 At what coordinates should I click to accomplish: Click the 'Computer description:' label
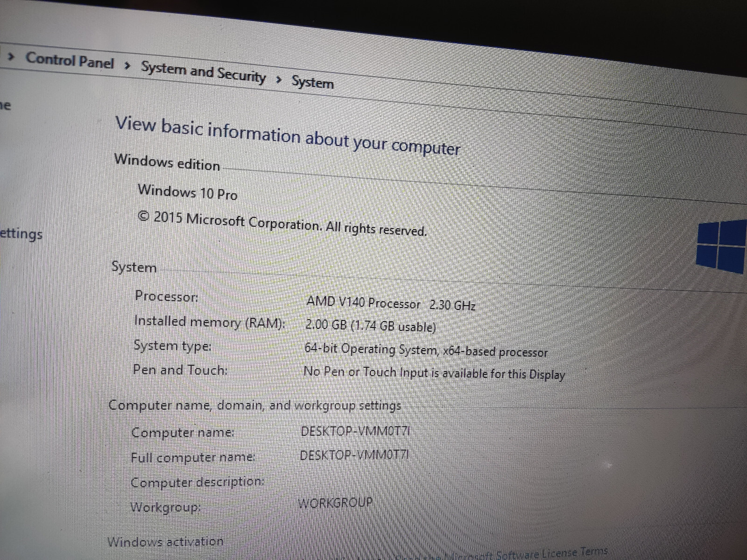[197, 482]
